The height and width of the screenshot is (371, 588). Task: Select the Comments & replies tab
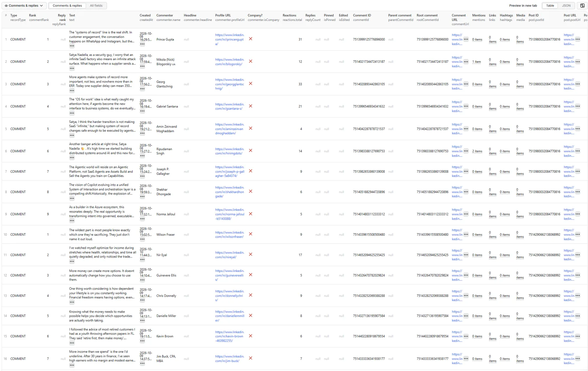click(67, 6)
